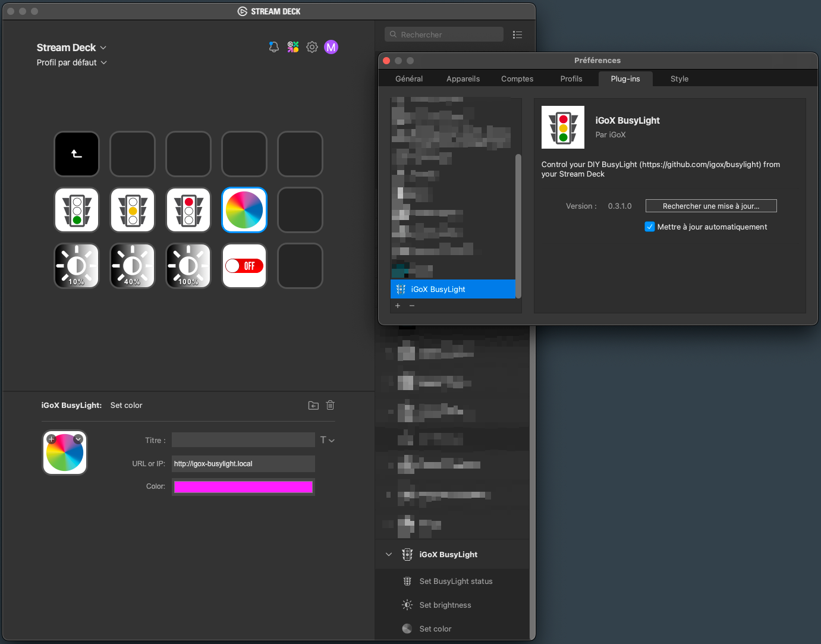Switch to the Style tab
The width and height of the screenshot is (821, 644).
[679, 78]
